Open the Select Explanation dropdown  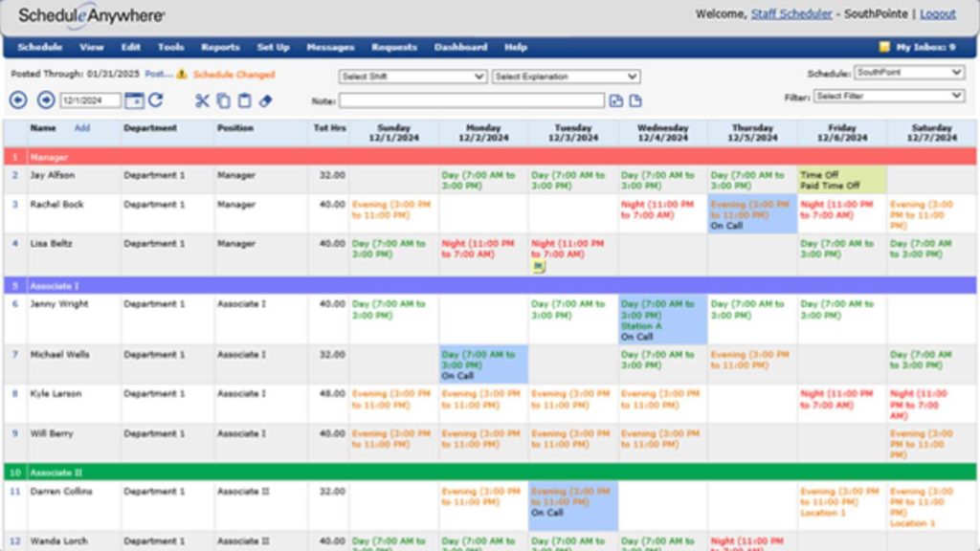coord(565,77)
